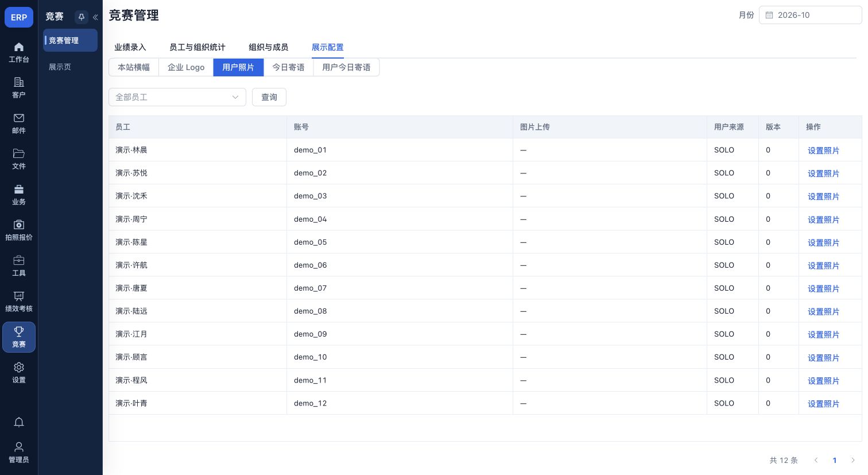Screen dimensions: 868x475
Task: Click the ERP logo badge
Action: (x=19, y=17)
